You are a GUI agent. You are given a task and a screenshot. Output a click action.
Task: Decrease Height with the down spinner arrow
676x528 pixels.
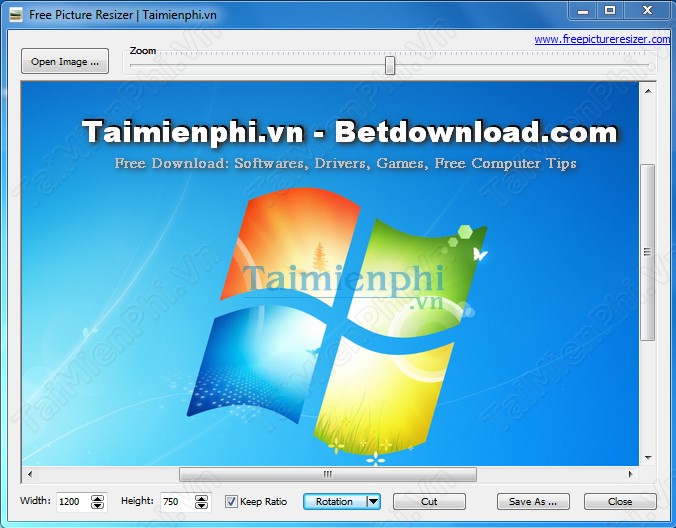(202, 506)
